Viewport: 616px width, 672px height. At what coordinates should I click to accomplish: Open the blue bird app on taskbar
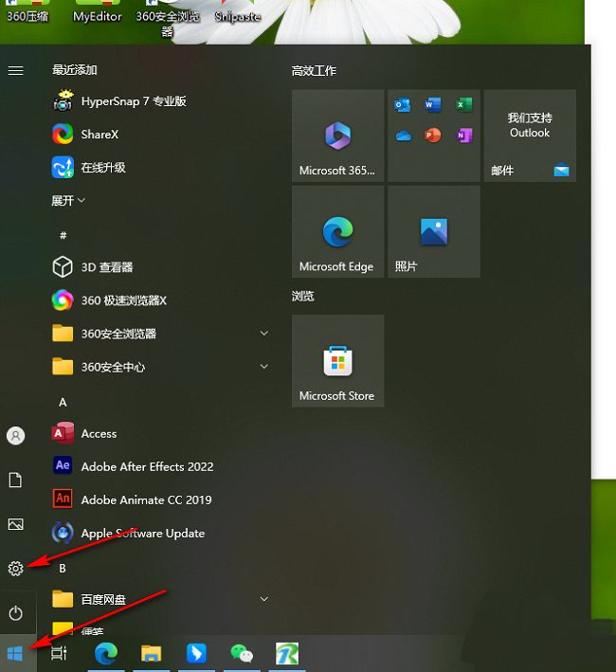tap(196, 654)
